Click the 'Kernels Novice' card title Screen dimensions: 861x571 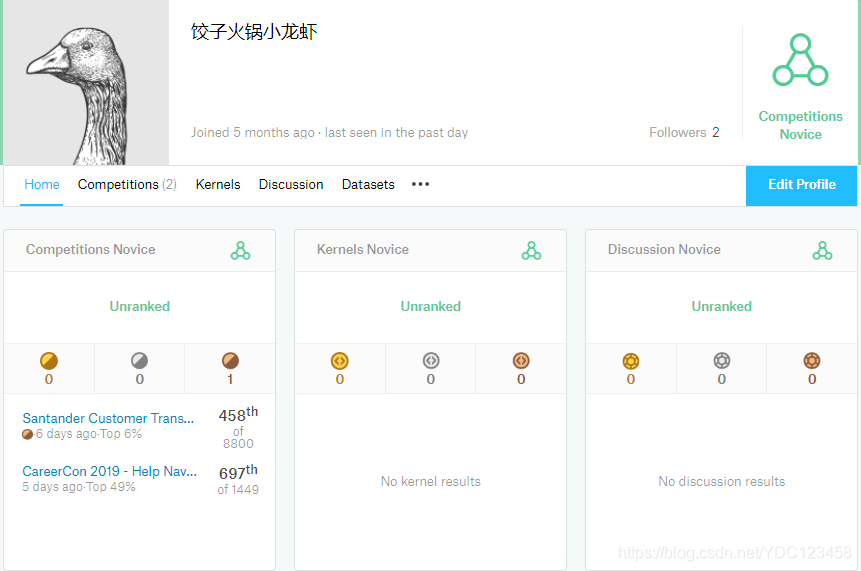pyautogui.click(x=363, y=249)
